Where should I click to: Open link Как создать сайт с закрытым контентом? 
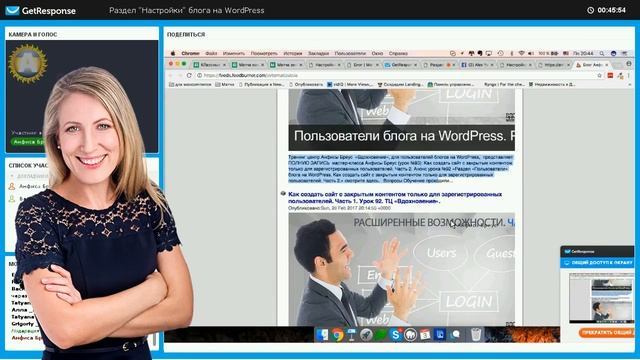pyautogui.click(x=395, y=198)
